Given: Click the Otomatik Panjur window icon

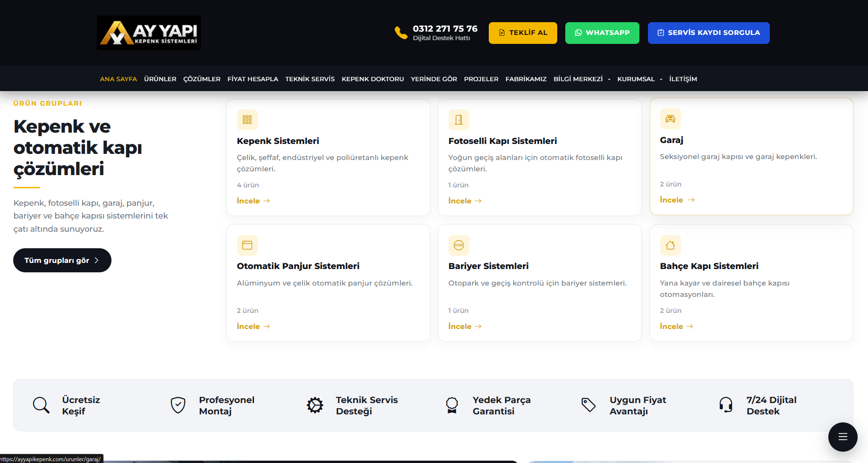Looking at the screenshot, I should coord(247,245).
